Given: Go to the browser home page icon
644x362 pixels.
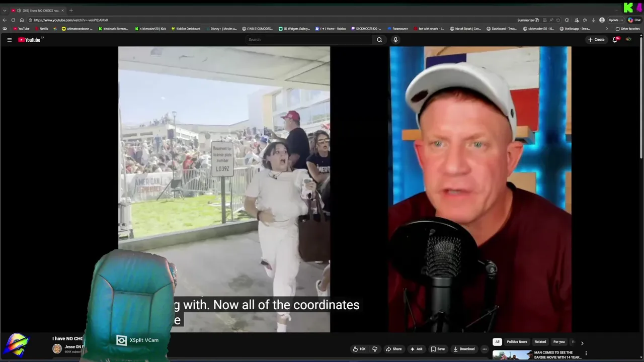Looking at the screenshot, I should 22,20.
